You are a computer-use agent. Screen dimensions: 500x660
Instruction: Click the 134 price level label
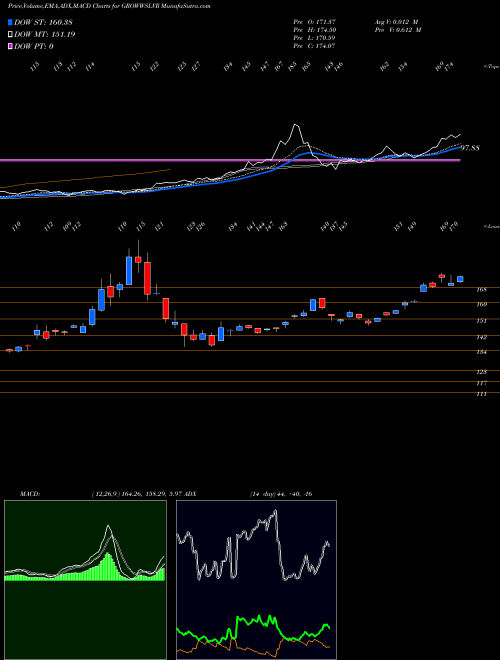(x=481, y=352)
